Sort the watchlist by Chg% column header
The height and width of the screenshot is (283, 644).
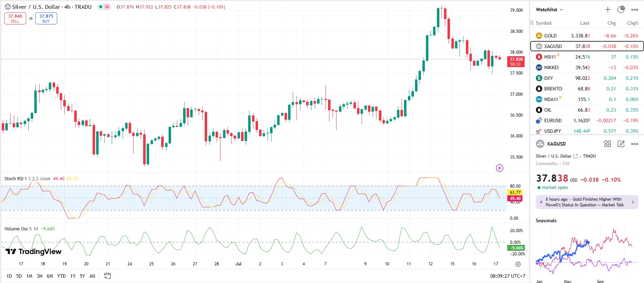632,23
